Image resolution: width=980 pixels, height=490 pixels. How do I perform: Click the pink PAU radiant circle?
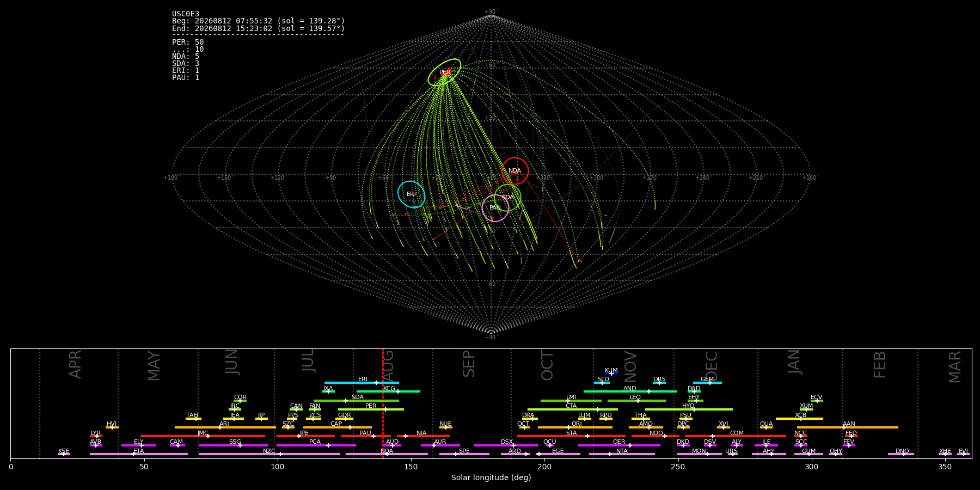495,208
